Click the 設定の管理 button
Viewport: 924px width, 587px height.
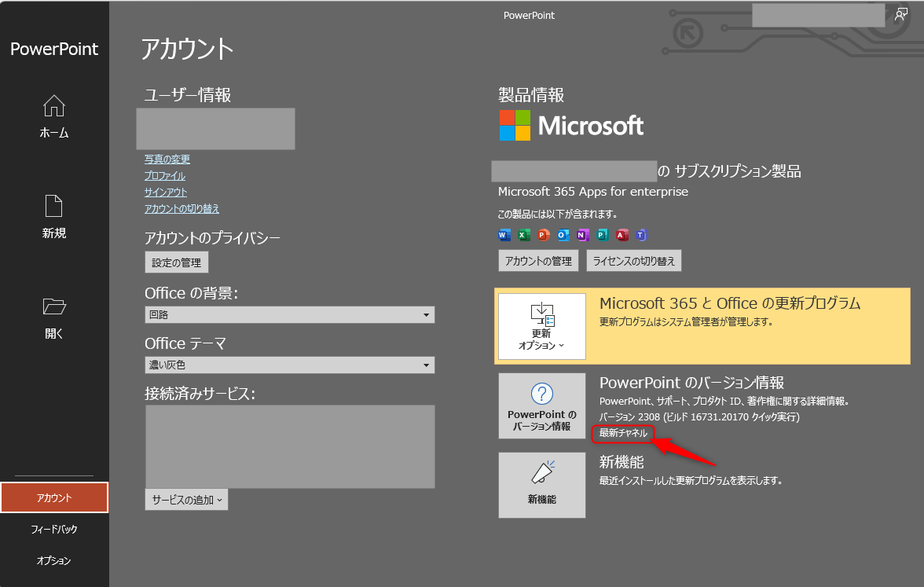point(176,262)
